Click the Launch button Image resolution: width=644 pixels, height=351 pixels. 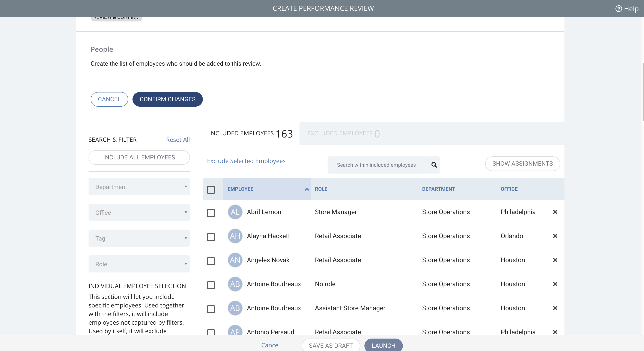click(384, 345)
